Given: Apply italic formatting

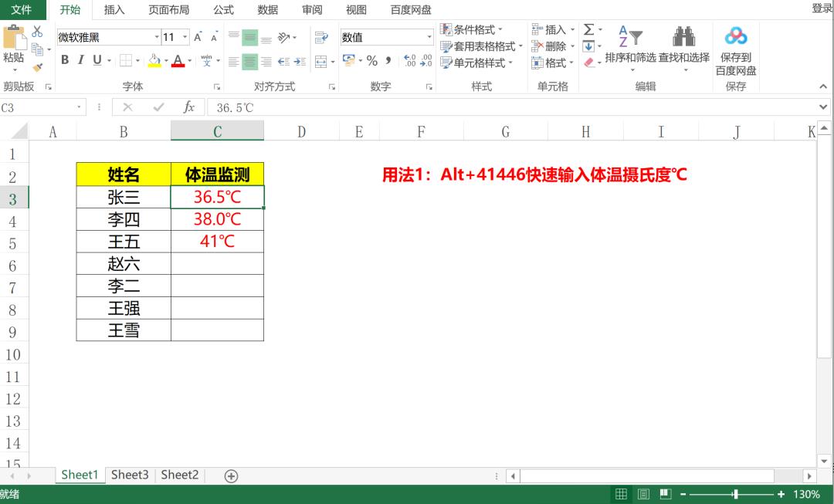Looking at the screenshot, I should pyautogui.click(x=80, y=59).
